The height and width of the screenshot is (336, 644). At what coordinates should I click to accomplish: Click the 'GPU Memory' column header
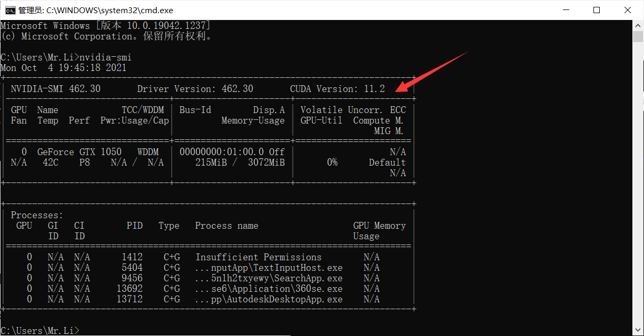380,226
